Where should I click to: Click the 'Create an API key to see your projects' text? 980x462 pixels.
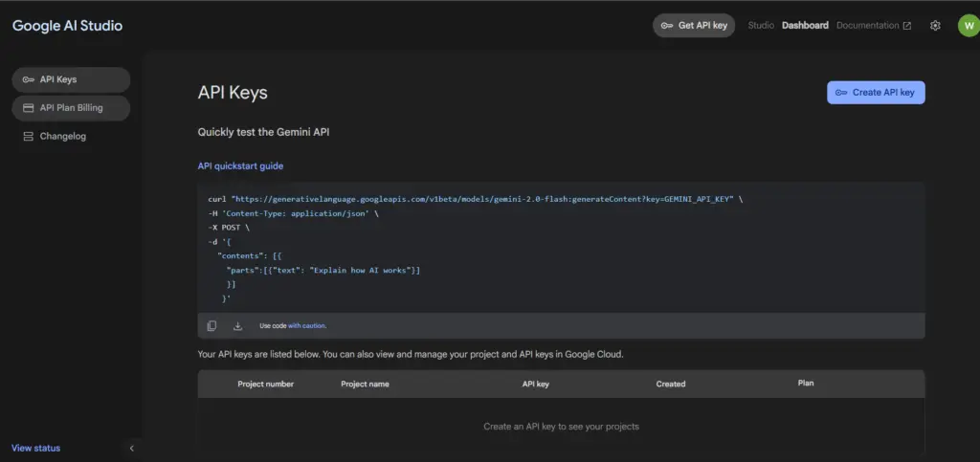click(x=561, y=427)
